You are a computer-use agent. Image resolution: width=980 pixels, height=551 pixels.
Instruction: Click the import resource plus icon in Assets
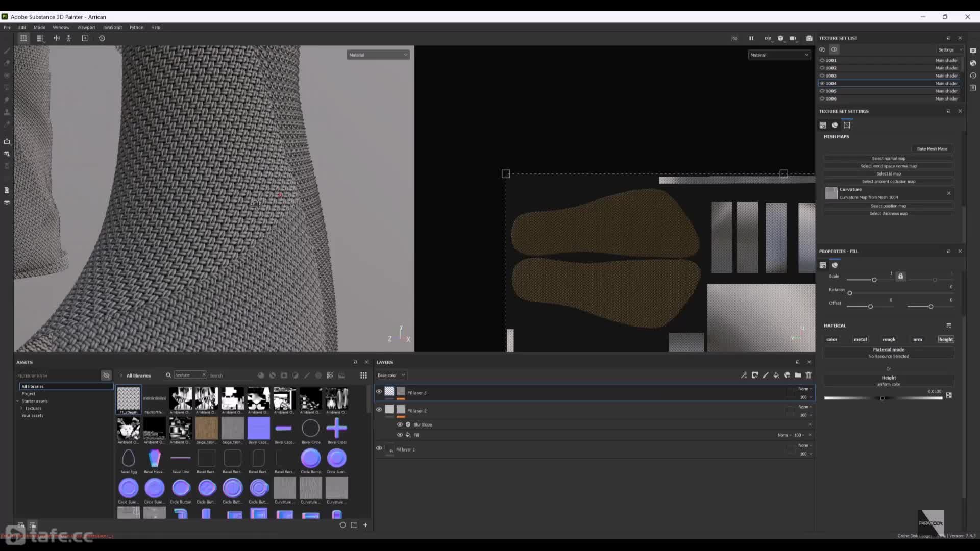tap(365, 525)
